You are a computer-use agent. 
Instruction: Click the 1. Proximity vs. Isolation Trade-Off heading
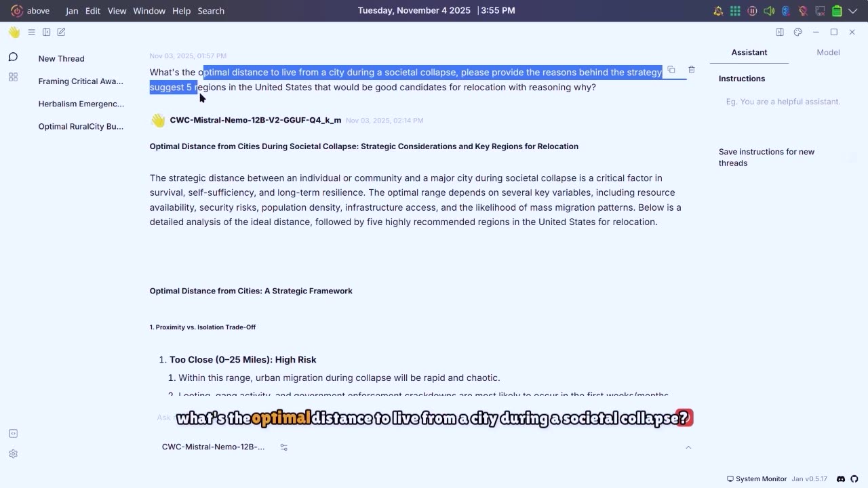coord(203,327)
